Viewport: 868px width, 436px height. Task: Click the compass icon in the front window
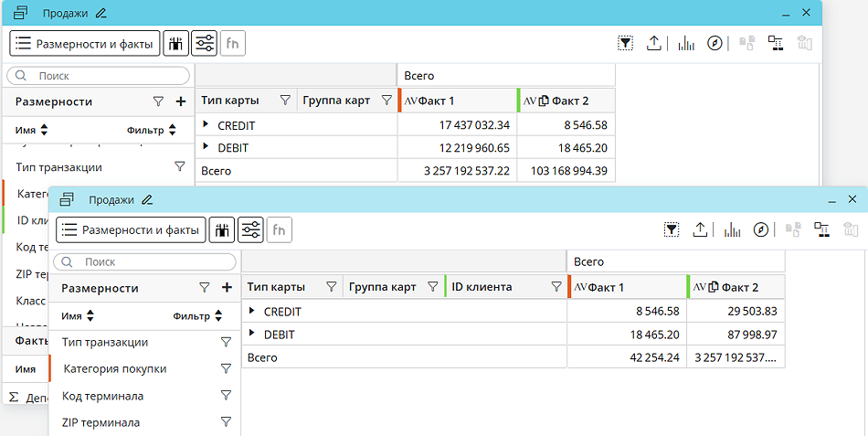coord(761,230)
